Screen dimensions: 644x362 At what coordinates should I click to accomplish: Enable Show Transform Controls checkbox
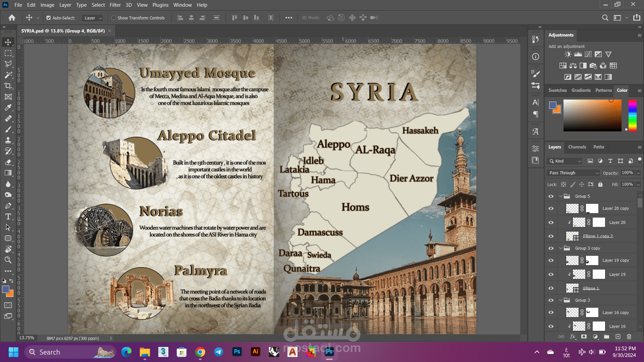(x=114, y=18)
